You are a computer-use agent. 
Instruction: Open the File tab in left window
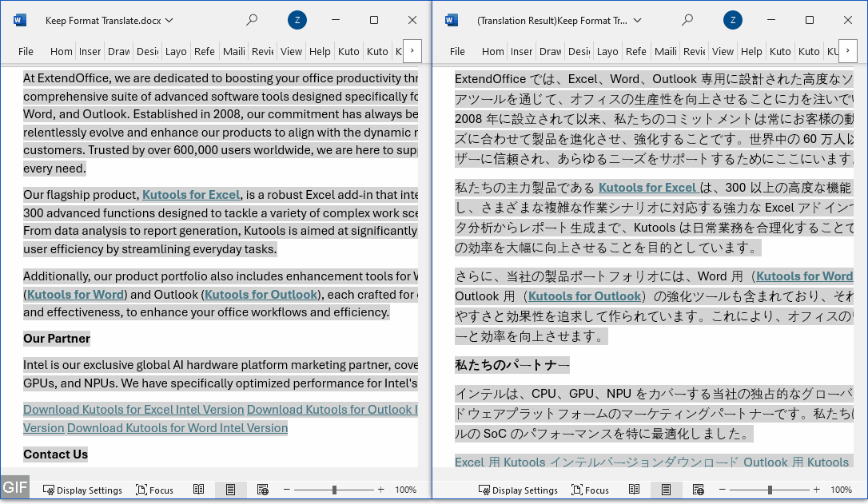(26, 51)
